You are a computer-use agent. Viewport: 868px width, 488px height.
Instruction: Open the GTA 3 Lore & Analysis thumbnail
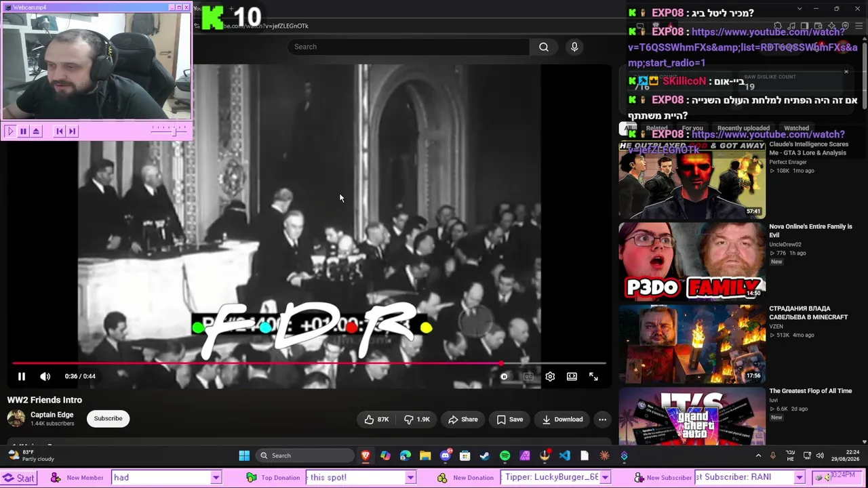692,179
